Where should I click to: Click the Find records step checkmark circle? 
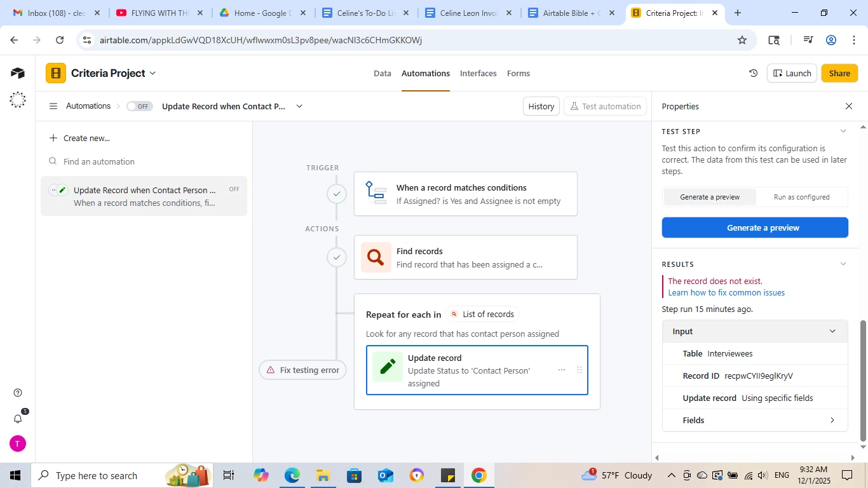tap(337, 257)
